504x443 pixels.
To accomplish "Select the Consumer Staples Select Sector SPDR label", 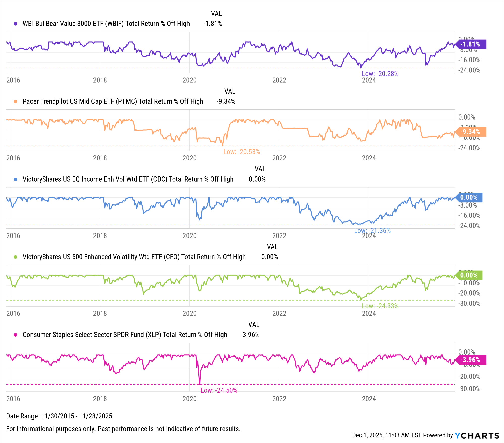I will coord(125,335).
